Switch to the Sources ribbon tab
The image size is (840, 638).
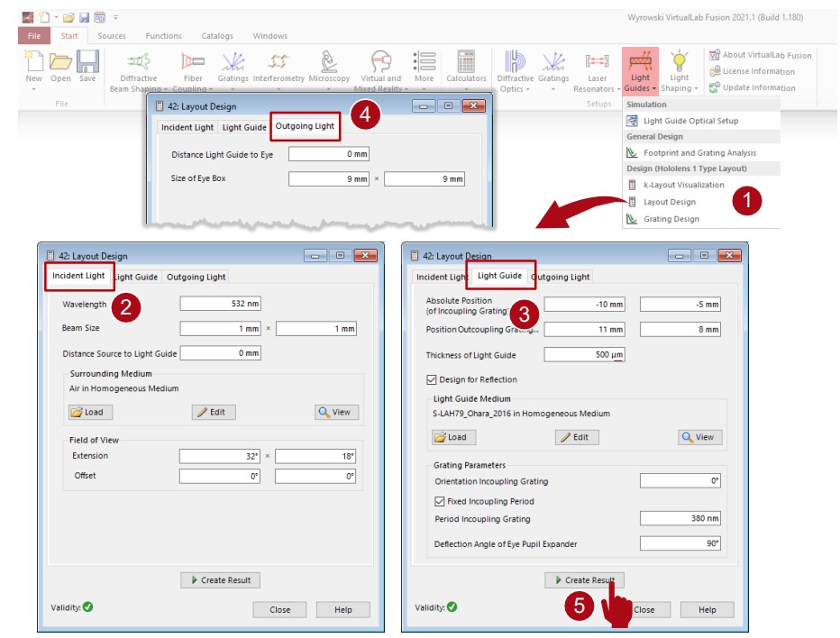click(112, 36)
